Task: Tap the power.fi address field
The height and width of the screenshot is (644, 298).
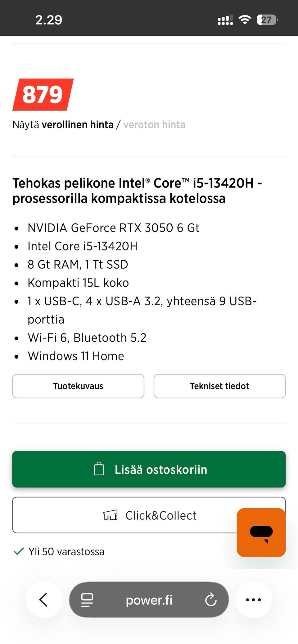Action: point(149,600)
